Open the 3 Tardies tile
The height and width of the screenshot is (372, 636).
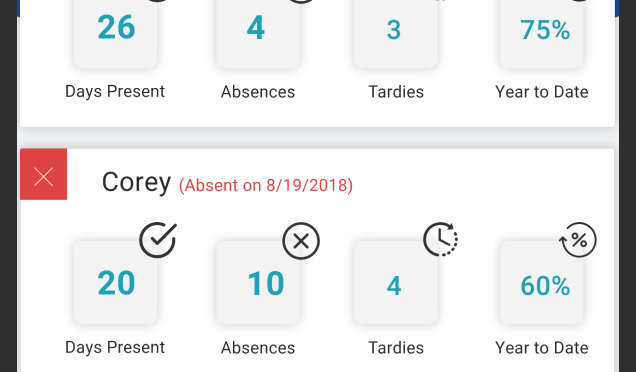coord(396,33)
